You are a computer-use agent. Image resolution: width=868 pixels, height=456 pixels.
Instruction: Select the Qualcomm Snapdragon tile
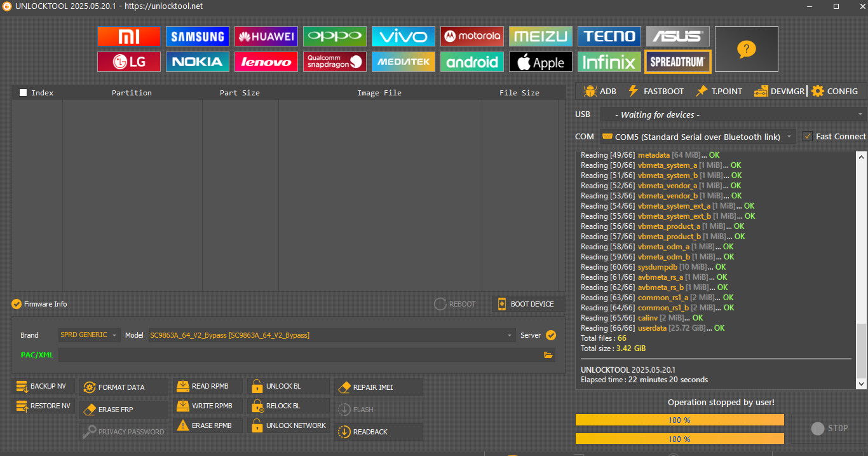(x=334, y=62)
